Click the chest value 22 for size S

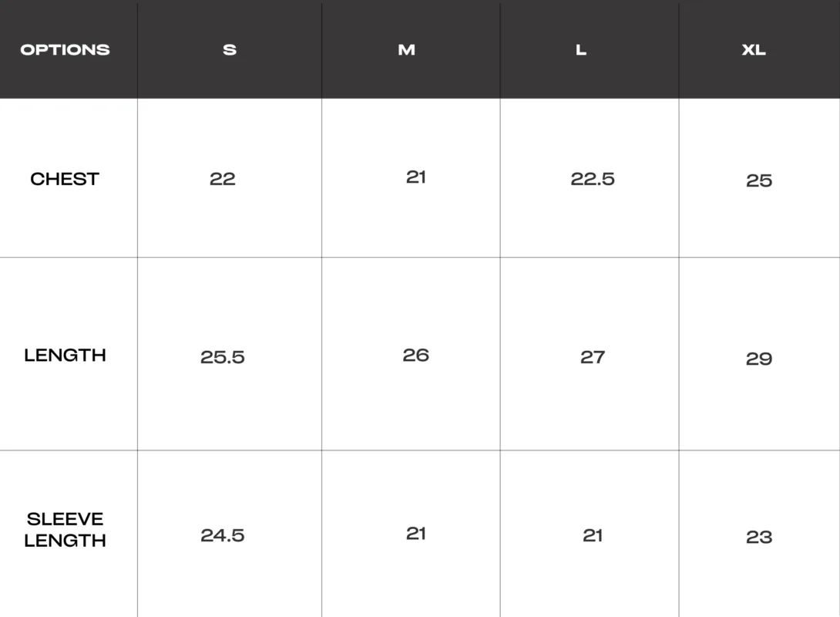(x=223, y=179)
